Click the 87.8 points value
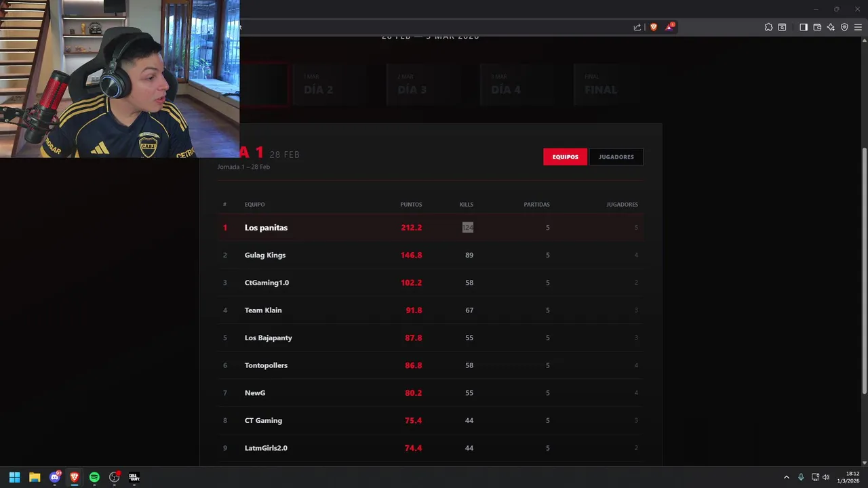This screenshot has width=868, height=488. (x=414, y=338)
